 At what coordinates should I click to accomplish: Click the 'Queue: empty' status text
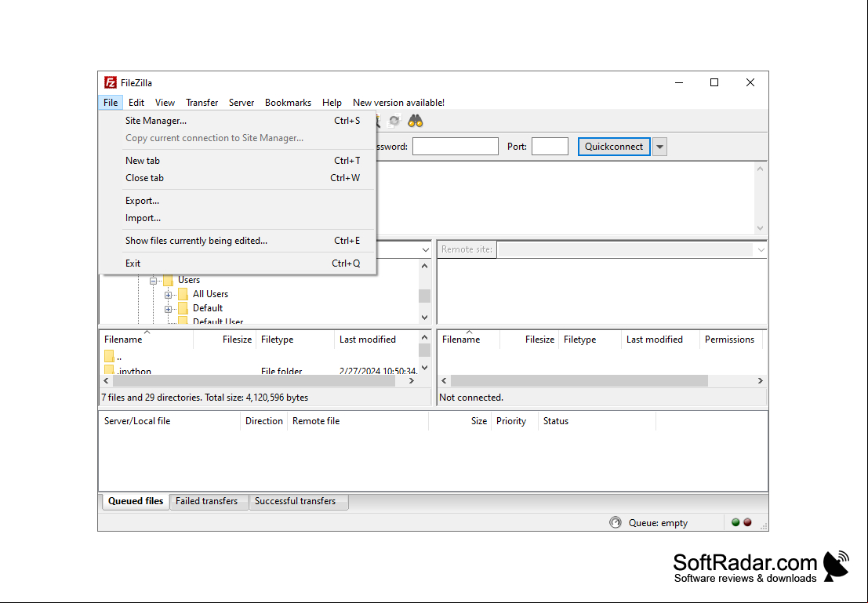[658, 523]
